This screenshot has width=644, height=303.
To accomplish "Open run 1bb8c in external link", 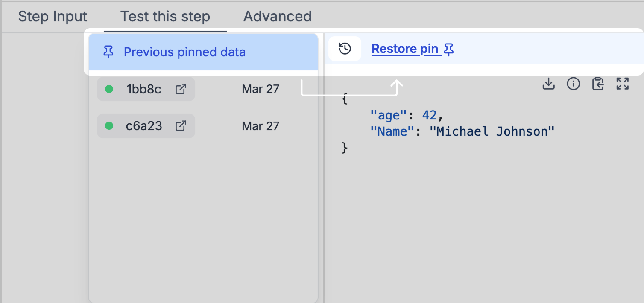I will tap(181, 89).
